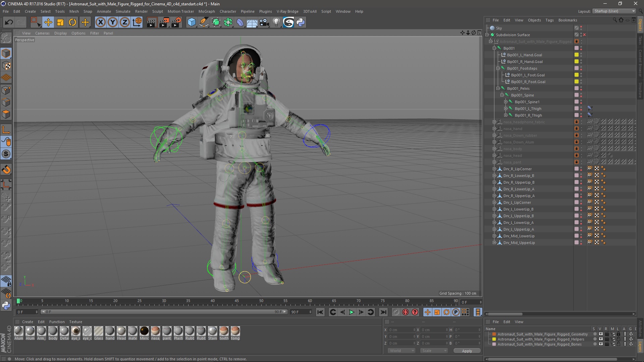This screenshot has width=644, height=362.
Task: Collapse the Subdivision Surface tree node
Action: point(487,35)
